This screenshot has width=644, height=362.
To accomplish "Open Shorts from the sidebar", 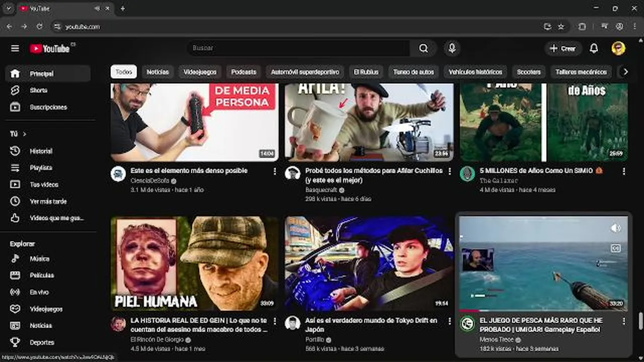I will pos(48,90).
